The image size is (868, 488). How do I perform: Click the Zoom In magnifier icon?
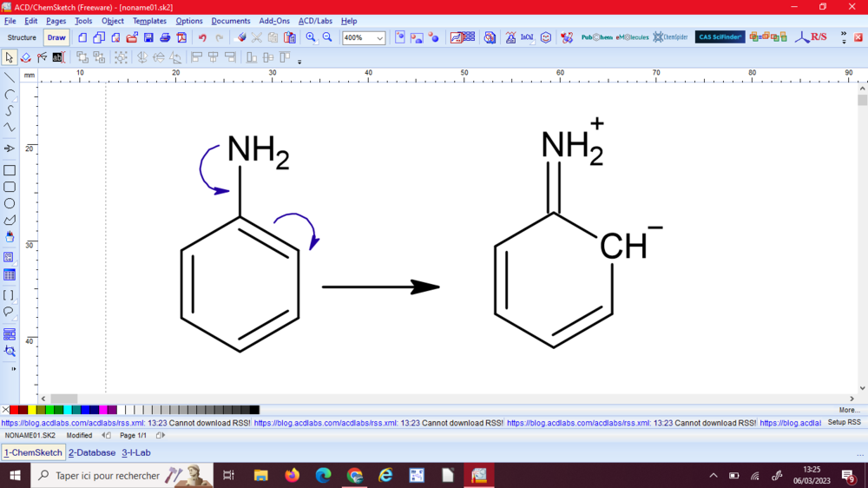[x=311, y=38]
